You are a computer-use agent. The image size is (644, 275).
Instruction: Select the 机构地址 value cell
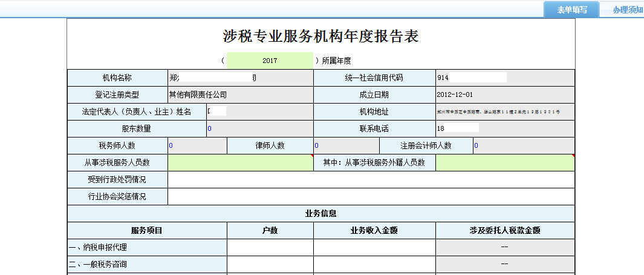tap(504, 112)
